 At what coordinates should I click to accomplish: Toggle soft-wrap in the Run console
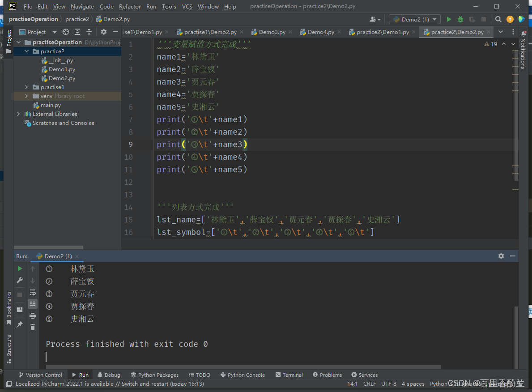coord(33,292)
